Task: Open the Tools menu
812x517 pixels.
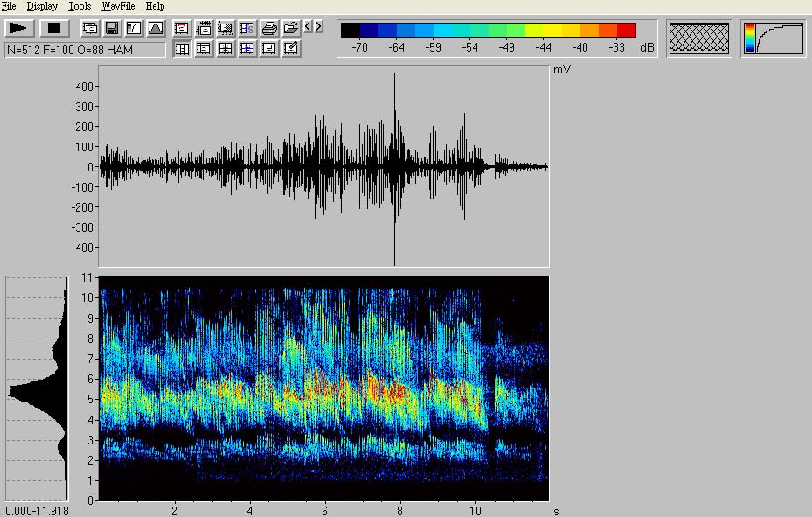Action: pos(80,6)
